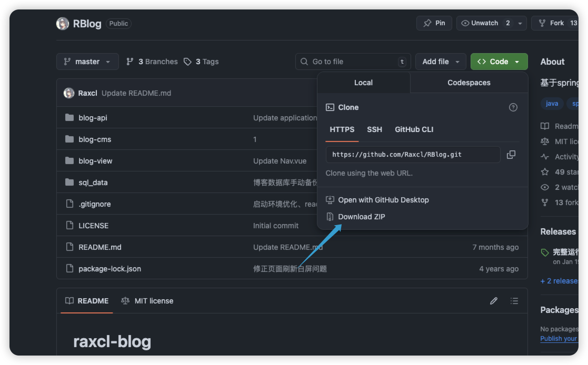
Task: Open the Add file dropdown
Action: click(441, 62)
